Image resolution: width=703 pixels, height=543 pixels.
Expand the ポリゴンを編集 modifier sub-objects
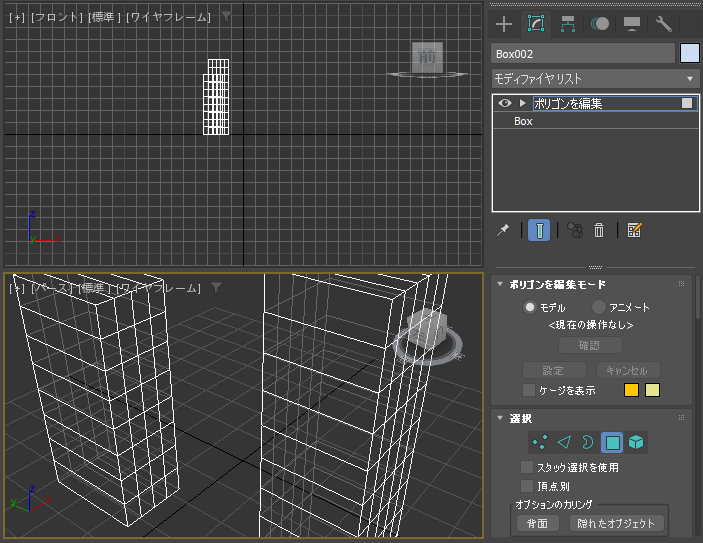(x=522, y=103)
